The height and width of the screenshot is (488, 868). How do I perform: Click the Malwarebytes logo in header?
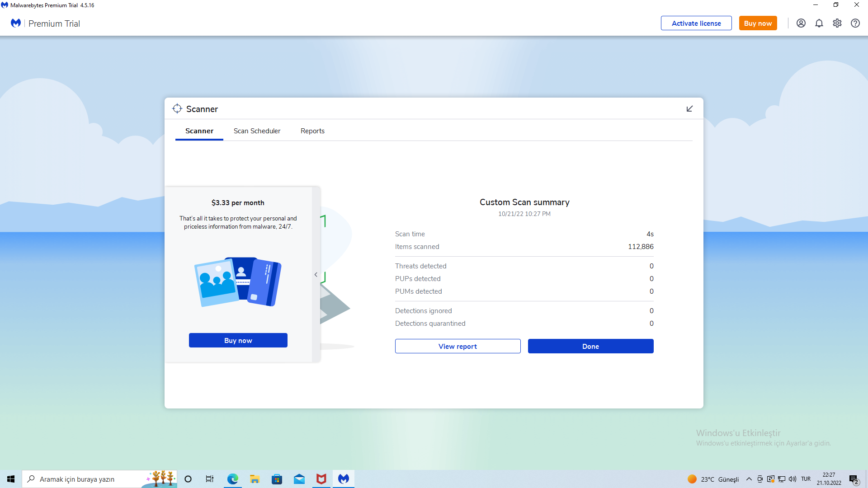click(x=16, y=23)
